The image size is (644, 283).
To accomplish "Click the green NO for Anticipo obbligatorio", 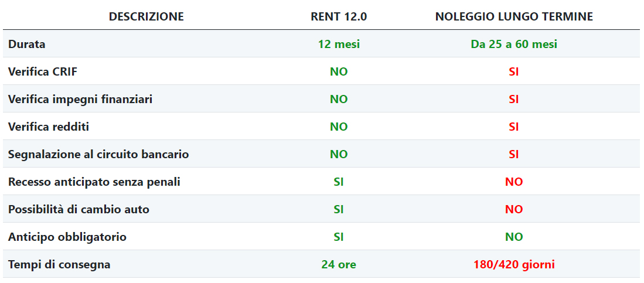I will [x=514, y=237].
